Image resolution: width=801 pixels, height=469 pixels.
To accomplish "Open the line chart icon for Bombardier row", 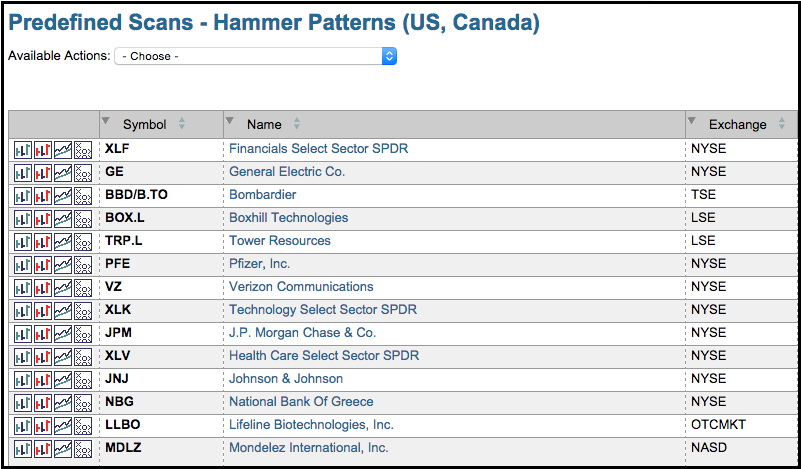I will (x=63, y=195).
